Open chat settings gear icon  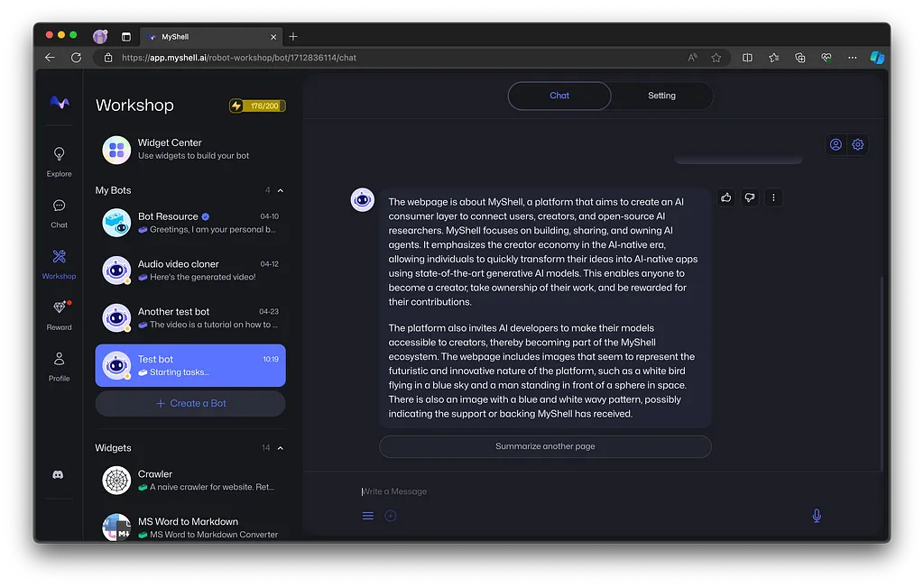pyautogui.click(x=858, y=144)
